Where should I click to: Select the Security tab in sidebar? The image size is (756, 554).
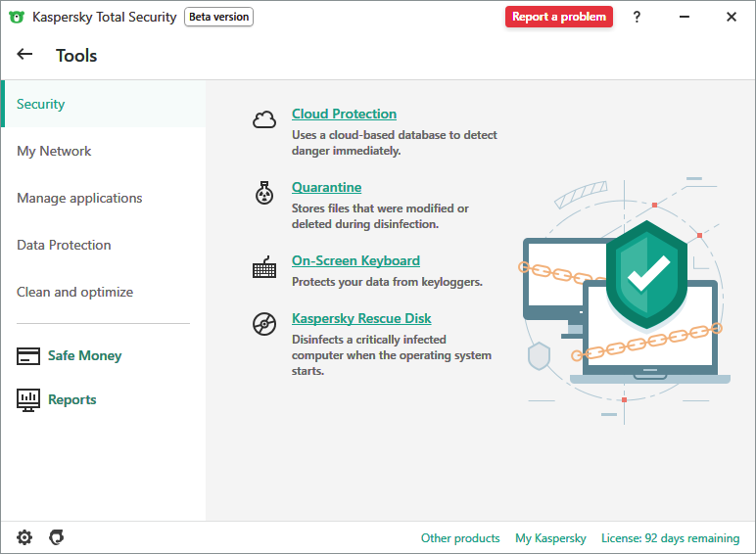pyautogui.click(x=41, y=104)
